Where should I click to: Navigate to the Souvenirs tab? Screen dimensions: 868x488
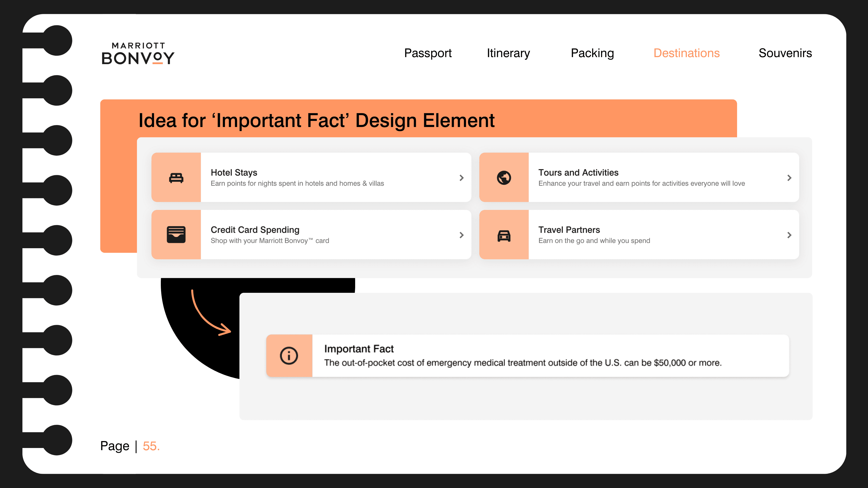click(785, 53)
